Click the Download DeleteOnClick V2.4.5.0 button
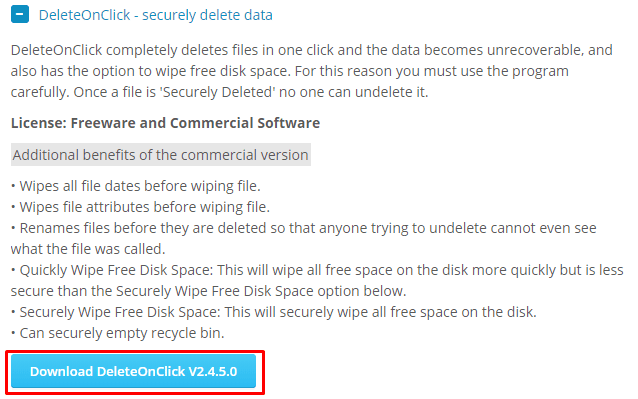Image resolution: width=638 pixels, height=399 pixels. pos(133,371)
